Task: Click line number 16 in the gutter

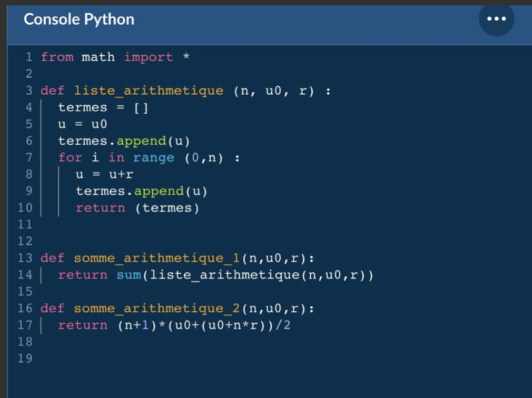Action: pos(25,309)
